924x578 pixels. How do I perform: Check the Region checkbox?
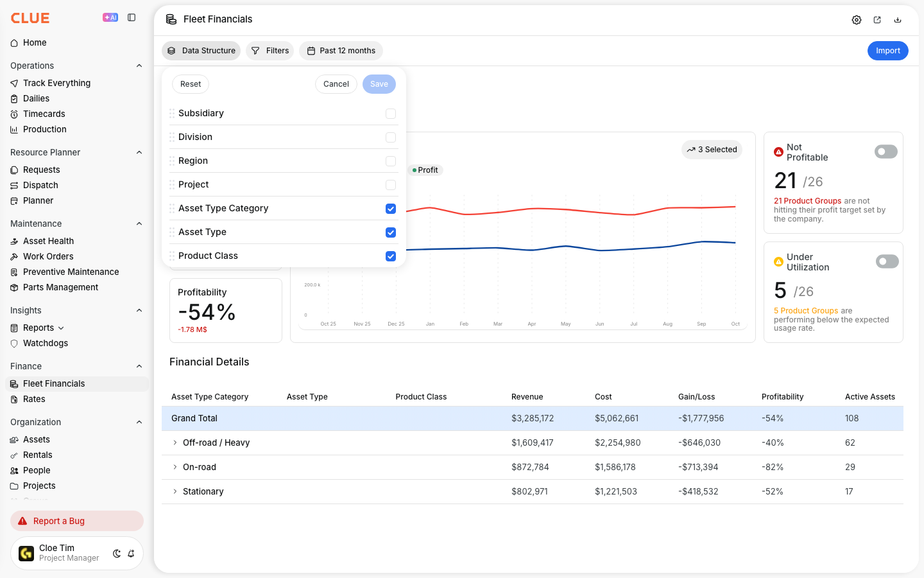(x=391, y=161)
